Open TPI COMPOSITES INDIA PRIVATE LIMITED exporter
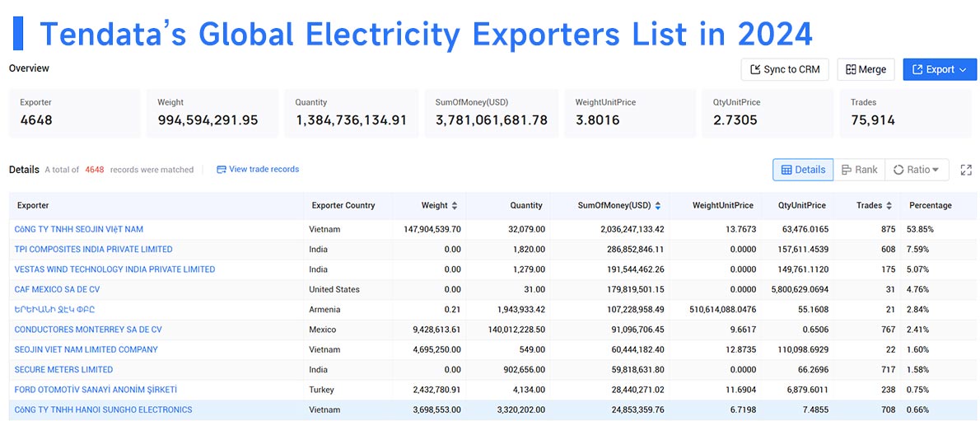Viewport: 980px width, 421px height. click(x=93, y=250)
